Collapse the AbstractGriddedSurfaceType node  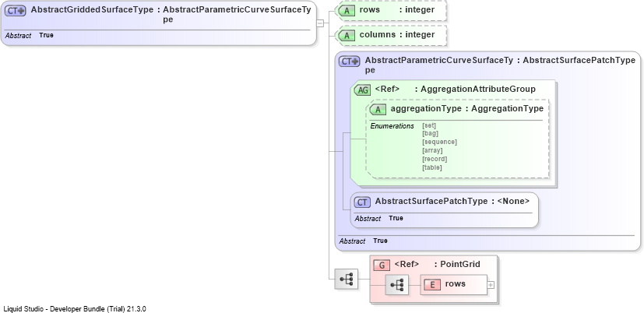(320, 23)
